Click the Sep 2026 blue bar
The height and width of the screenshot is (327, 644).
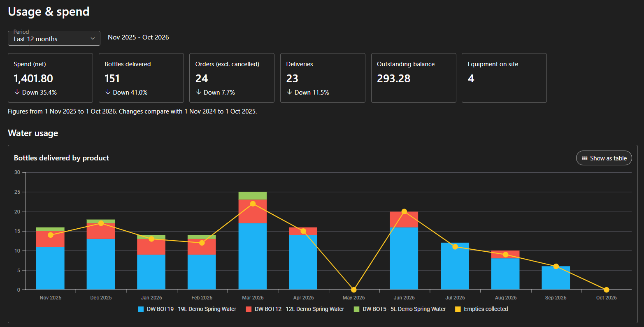tap(556, 278)
